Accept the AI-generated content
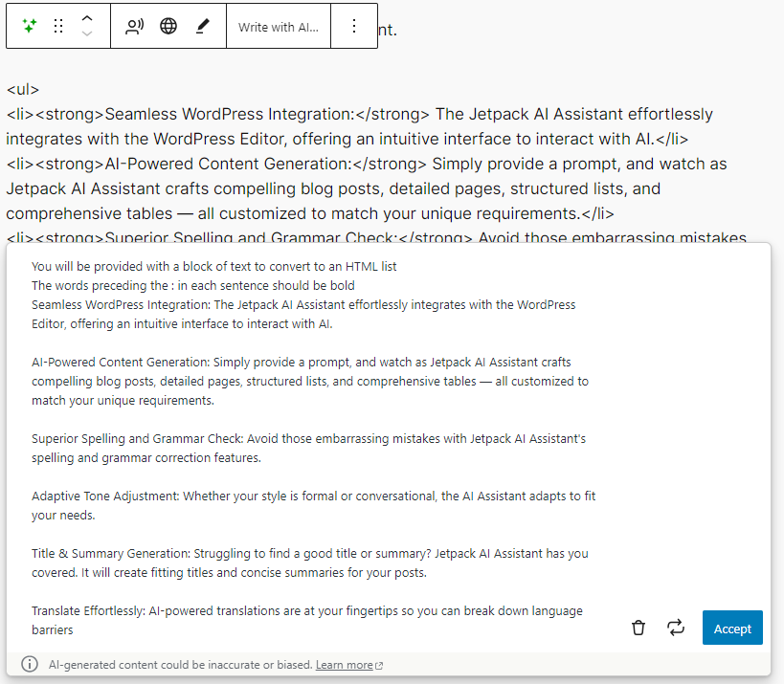The height and width of the screenshot is (684, 784). pyautogui.click(x=732, y=628)
